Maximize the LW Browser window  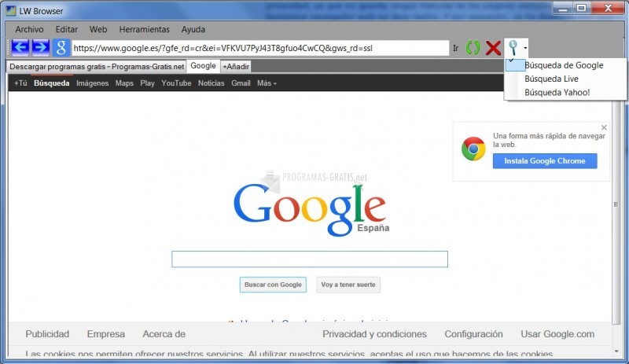pyautogui.click(x=581, y=9)
